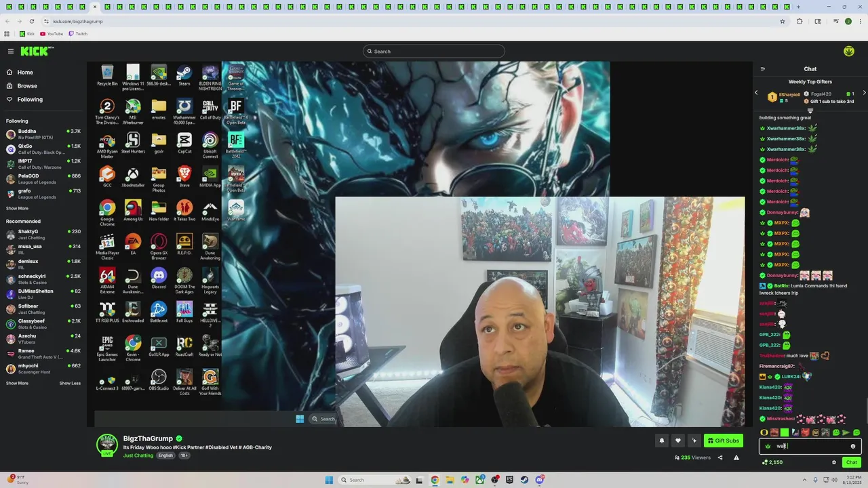The width and height of the screenshot is (868, 488).
Task: Open Windows Start menu
Action: click(x=329, y=480)
